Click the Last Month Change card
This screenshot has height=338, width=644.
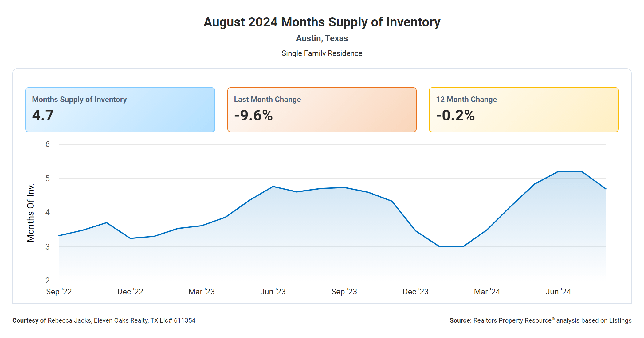(x=322, y=110)
